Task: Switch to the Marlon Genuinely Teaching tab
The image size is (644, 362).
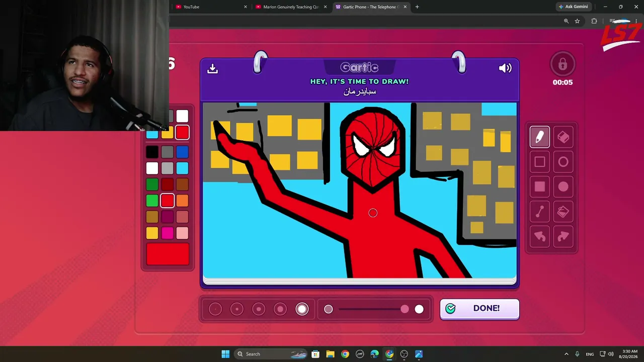Action: point(291,7)
